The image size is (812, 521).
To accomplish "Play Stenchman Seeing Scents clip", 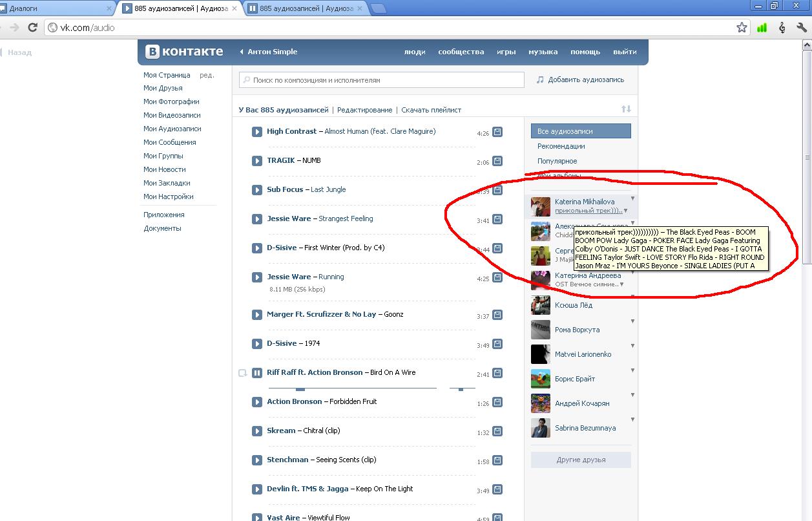I will click(x=257, y=460).
